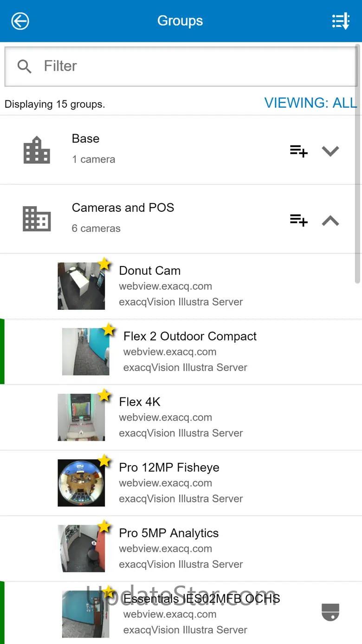Add Cameras and POS group to view
This screenshot has width=362, height=644.
coord(298,220)
